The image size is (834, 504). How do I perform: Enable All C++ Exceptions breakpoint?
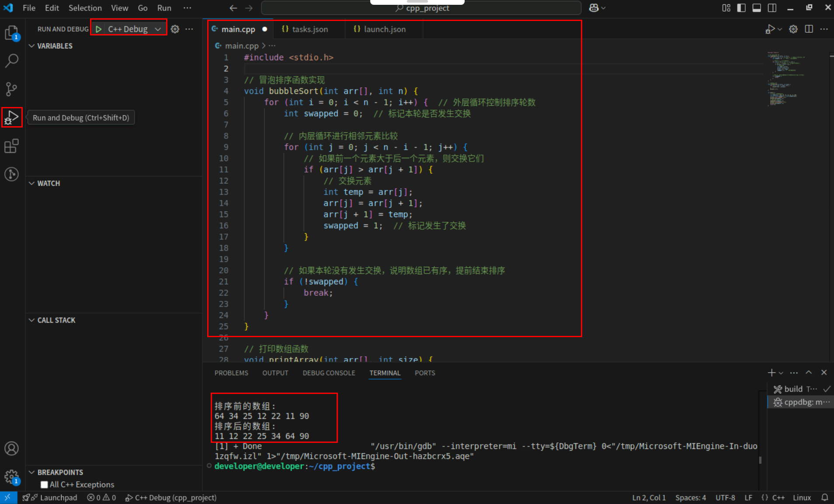tap(44, 484)
